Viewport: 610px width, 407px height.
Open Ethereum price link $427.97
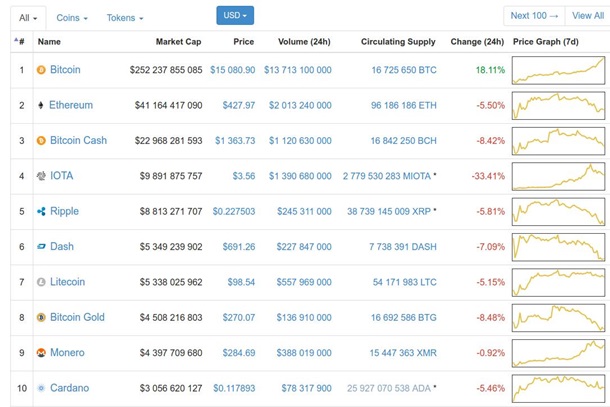tap(238, 105)
